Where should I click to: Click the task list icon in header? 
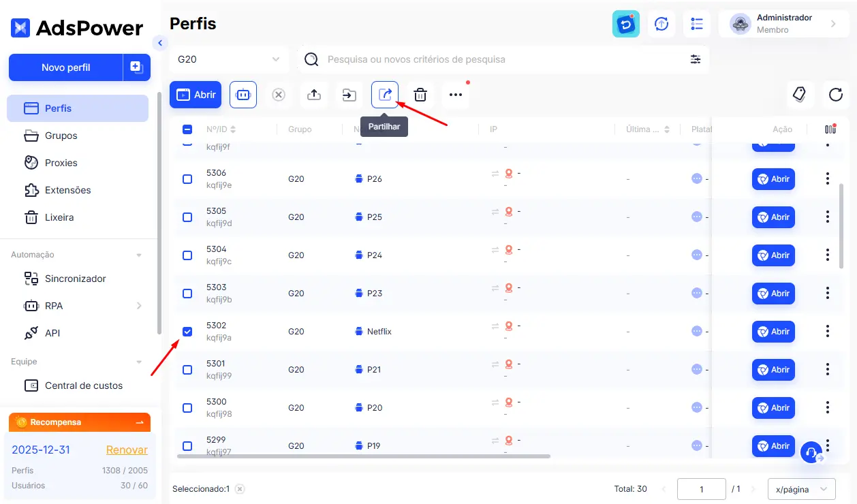697,24
